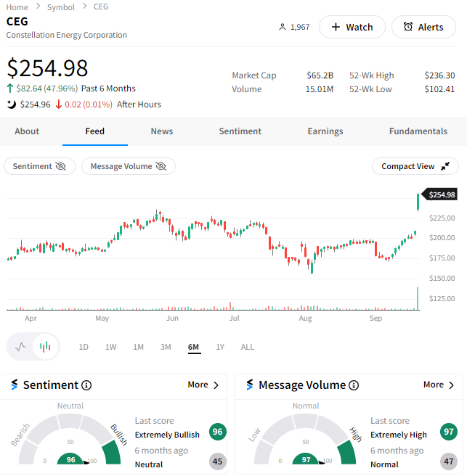Set chart range to ALL

click(248, 347)
